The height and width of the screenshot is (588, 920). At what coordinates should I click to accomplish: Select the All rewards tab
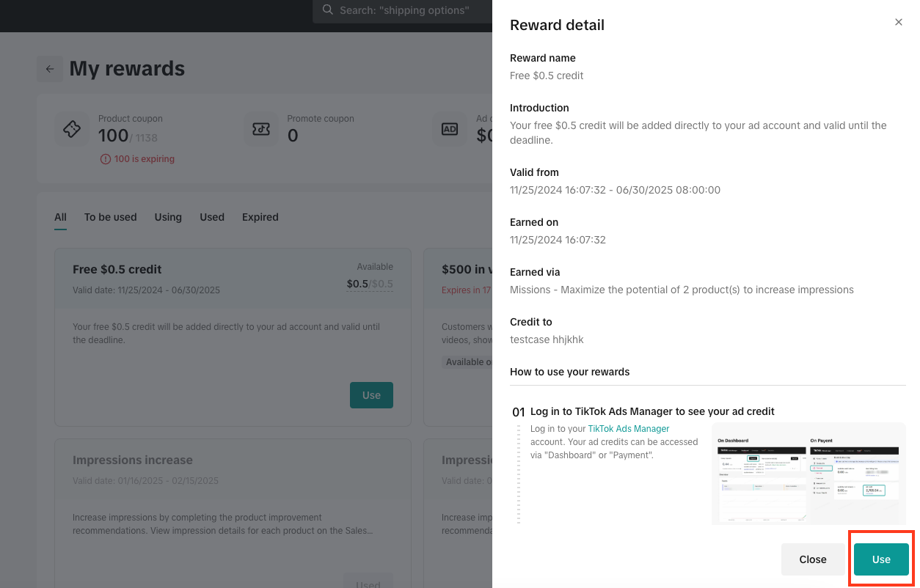pyautogui.click(x=60, y=217)
